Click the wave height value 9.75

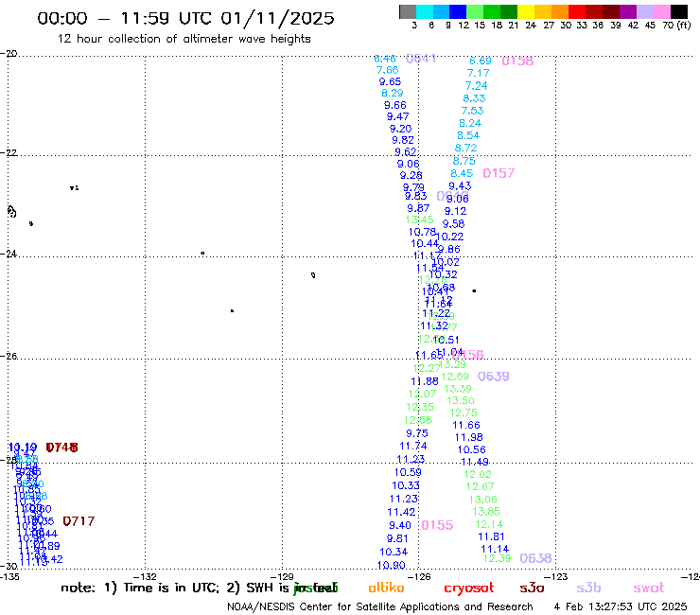[x=417, y=433]
